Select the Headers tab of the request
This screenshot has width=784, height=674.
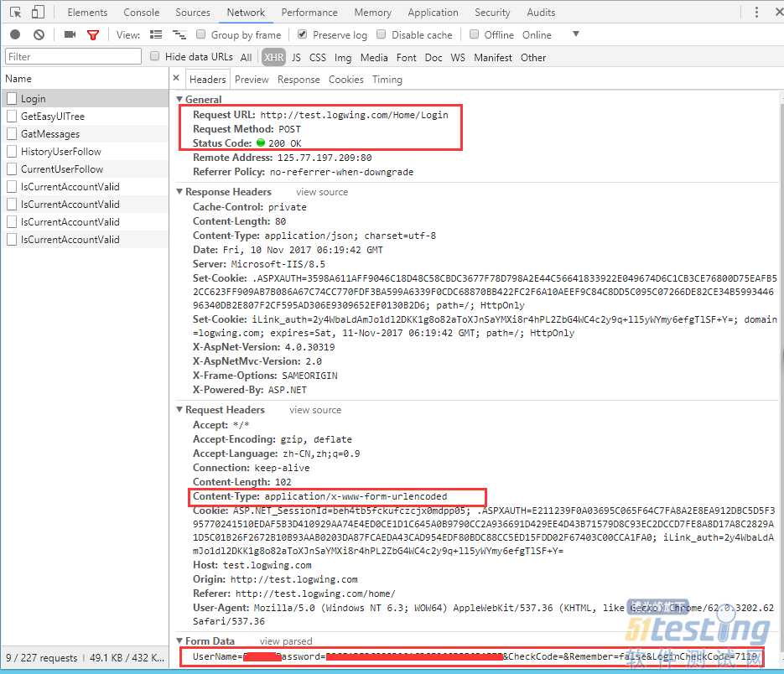(207, 80)
